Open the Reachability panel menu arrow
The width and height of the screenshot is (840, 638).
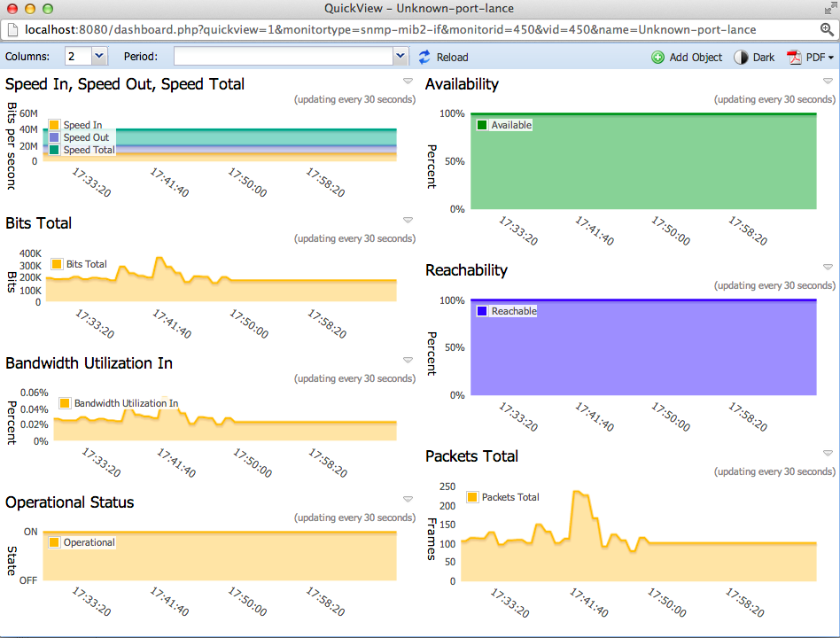click(828, 267)
